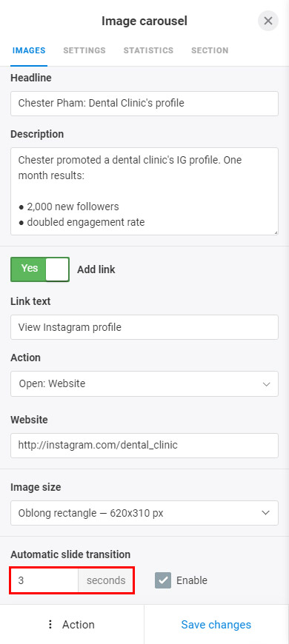Viewport: 289px width, 644px height.
Task: Click the Save changes button
Action: [x=216, y=624]
